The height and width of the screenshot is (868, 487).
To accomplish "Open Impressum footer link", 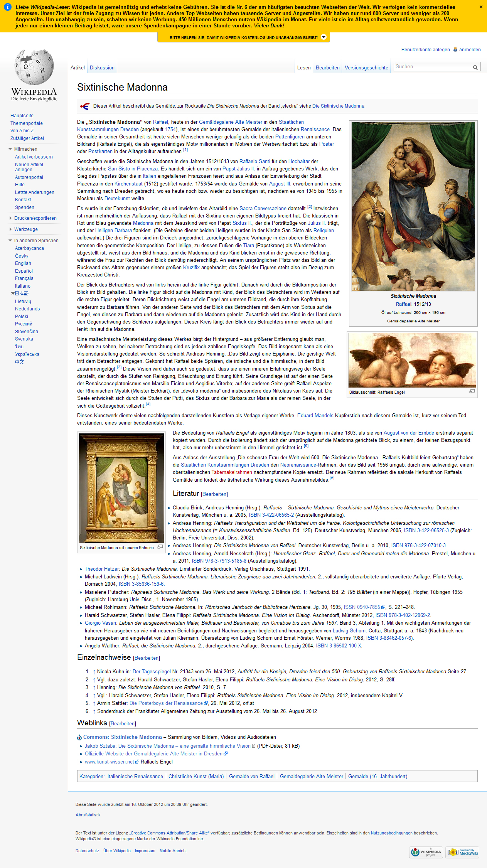I will coord(145,851).
